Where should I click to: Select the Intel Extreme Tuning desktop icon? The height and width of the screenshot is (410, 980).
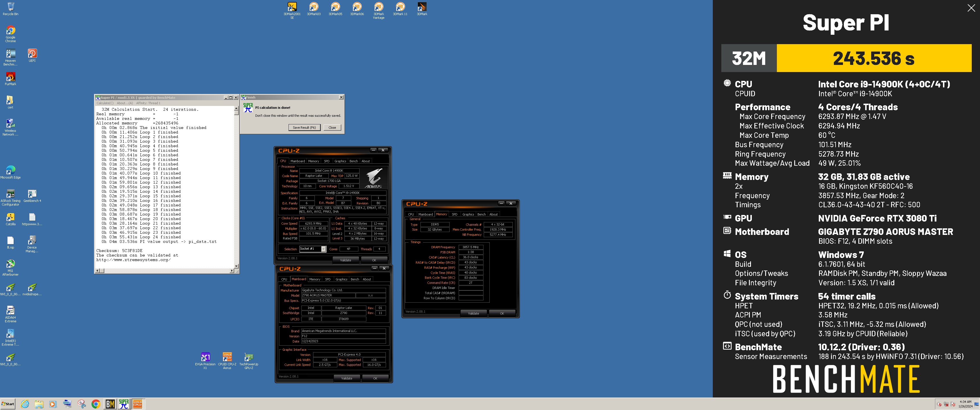coord(11,337)
